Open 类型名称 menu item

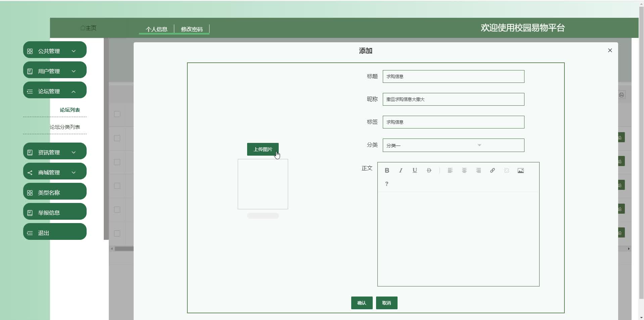tap(55, 191)
